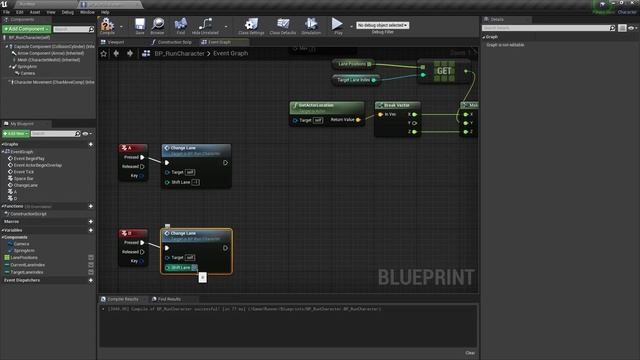Open the property matrix grid icon in Details
The image size is (640, 360).
622,28
